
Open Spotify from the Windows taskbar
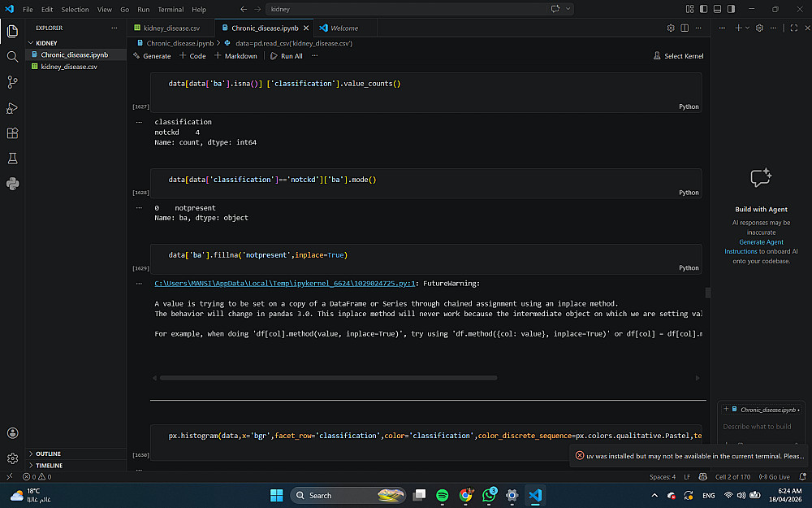coord(443,495)
